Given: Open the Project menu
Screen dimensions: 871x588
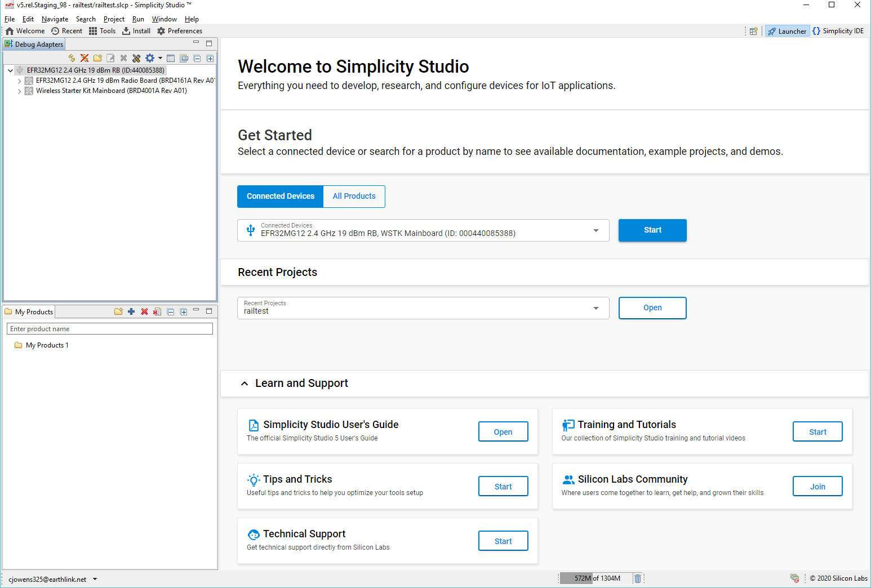Looking at the screenshot, I should (x=114, y=19).
